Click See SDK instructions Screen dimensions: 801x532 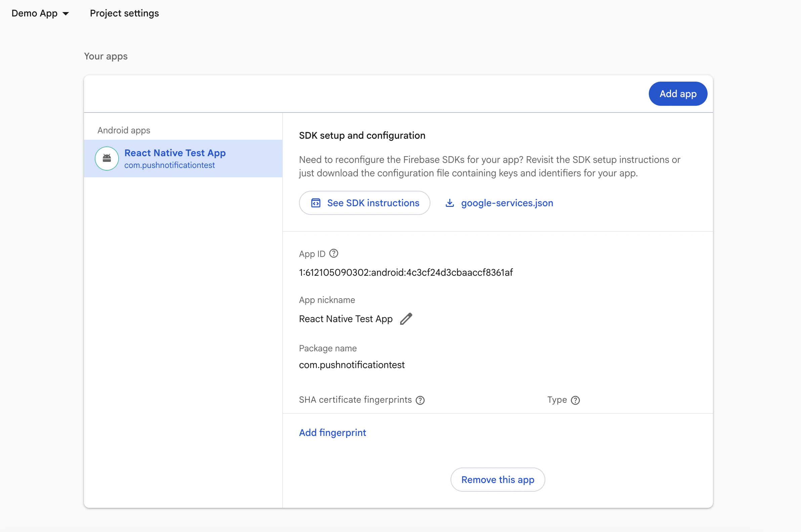click(x=364, y=203)
